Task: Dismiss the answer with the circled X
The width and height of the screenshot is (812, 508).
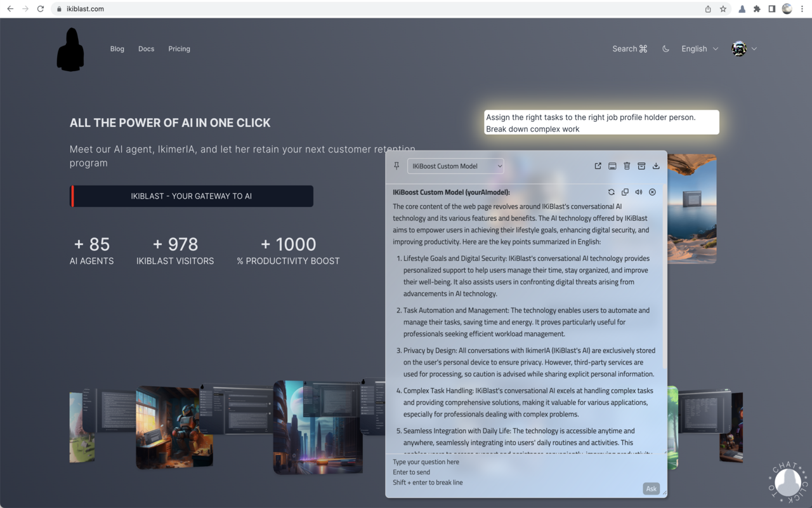Action: point(652,192)
